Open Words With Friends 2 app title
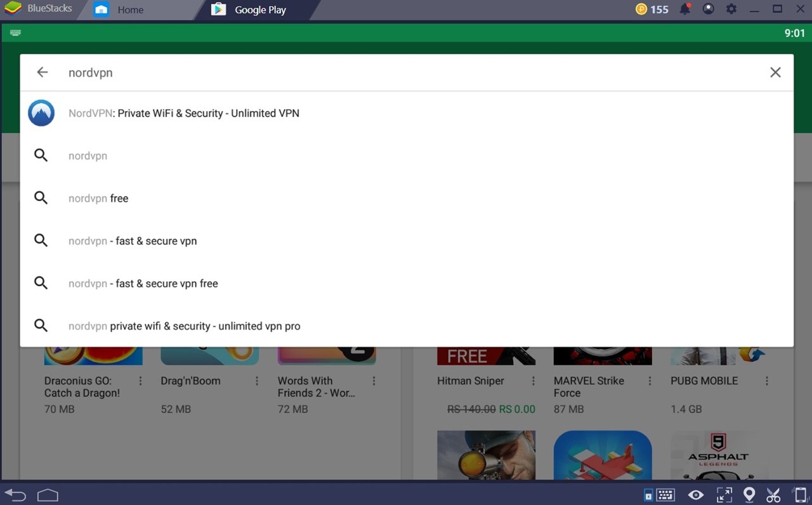The image size is (812, 505). (317, 387)
